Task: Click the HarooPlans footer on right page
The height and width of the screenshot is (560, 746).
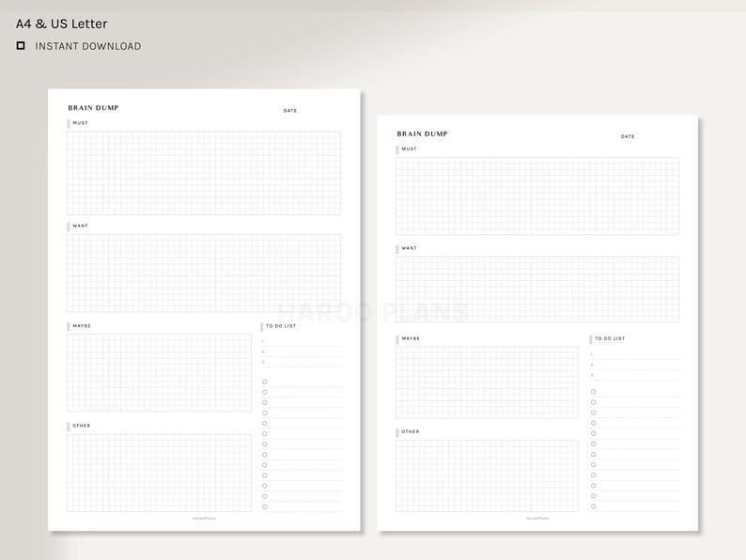Action: tap(537, 519)
